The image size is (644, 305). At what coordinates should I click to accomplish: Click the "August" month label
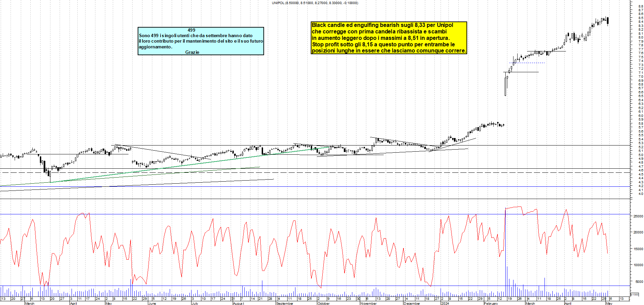tap(239, 303)
